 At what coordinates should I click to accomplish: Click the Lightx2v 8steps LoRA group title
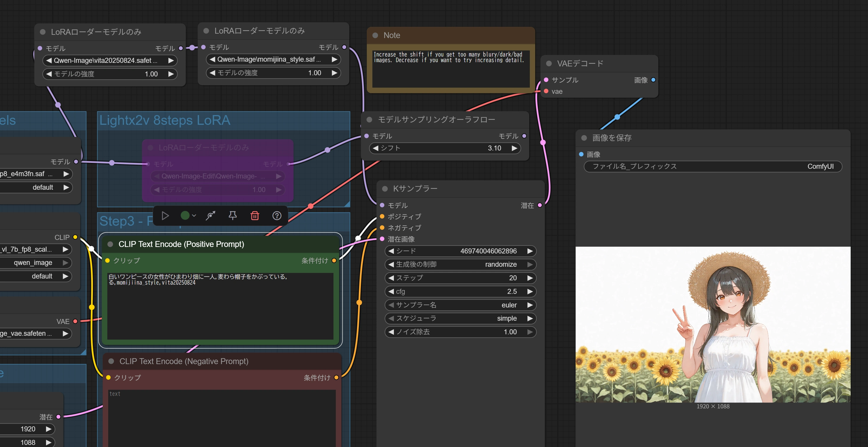coord(165,120)
